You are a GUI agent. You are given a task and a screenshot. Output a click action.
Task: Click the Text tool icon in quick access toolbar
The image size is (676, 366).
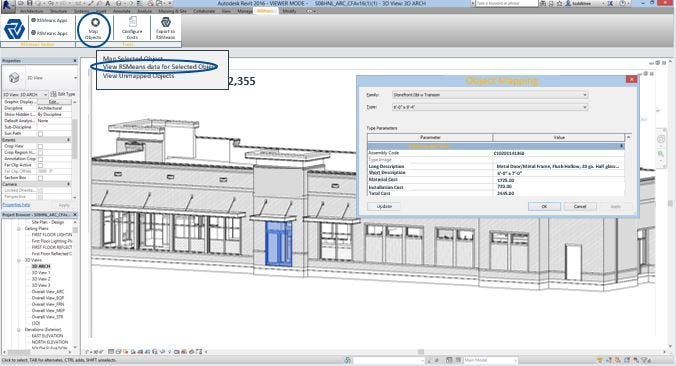click(x=108, y=3)
